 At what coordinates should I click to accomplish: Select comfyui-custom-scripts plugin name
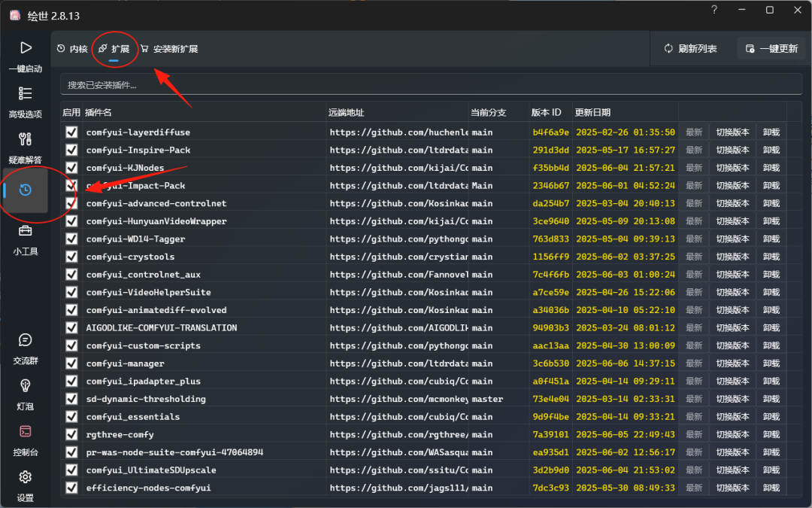[x=144, y=345]
